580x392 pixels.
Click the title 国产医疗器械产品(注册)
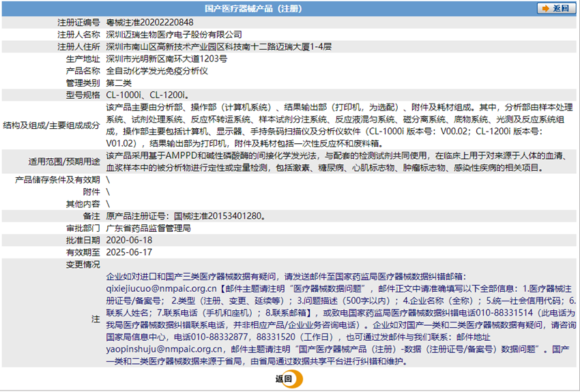click(x=253, y=8)
